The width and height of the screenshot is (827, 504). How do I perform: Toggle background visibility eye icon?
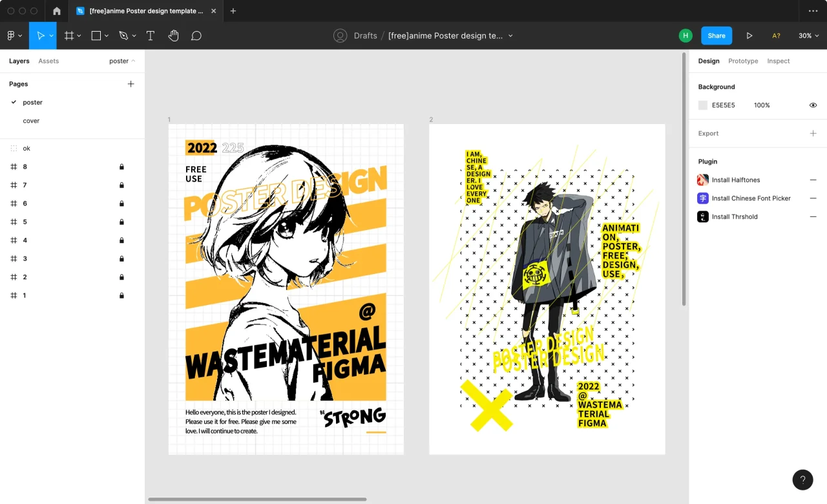pyautogui.click(x=813, y=105)
